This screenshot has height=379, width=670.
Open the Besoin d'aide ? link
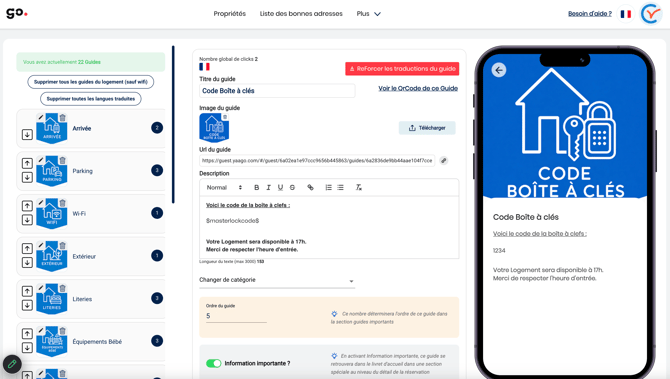pos(590,14)
